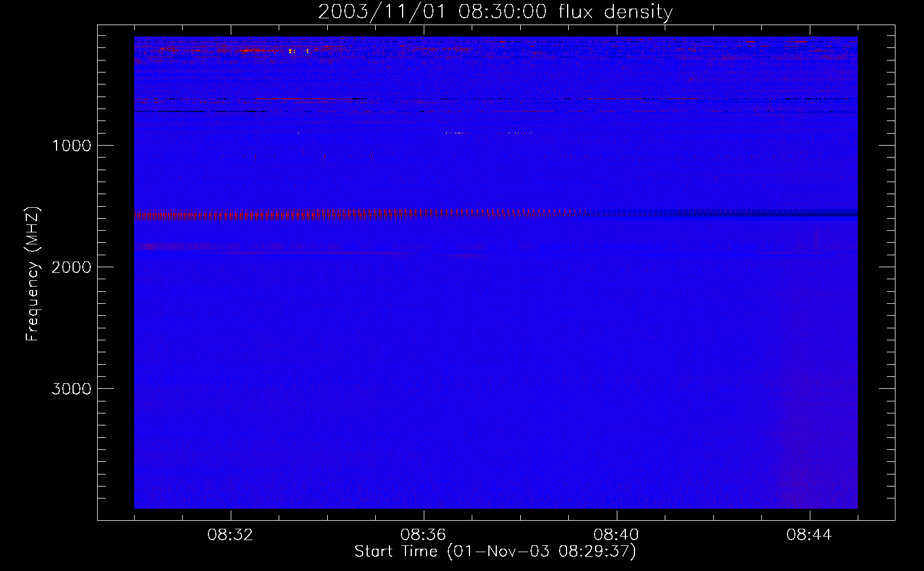
Task: Click the 'Frequency (MHZ)' axis label
Action: pyautogui.click(x=33, y=274)
